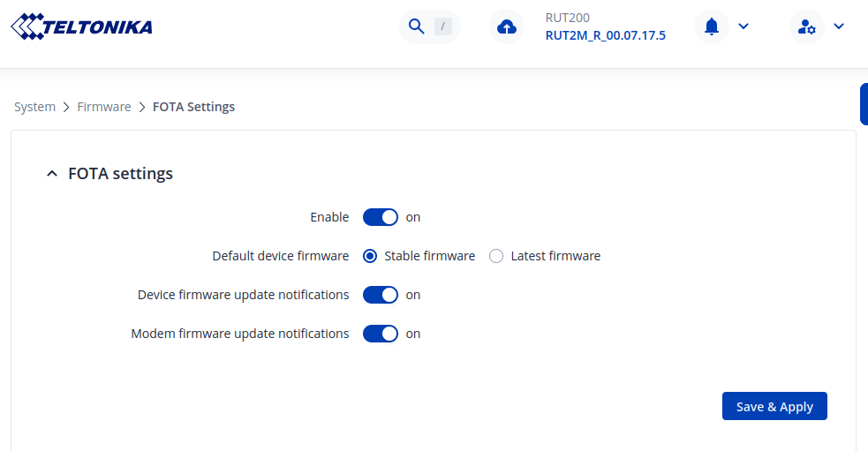Click the Save & Apply button
Image resolution: width=868 pixels, height=451 pixels.
pos(774,406)
